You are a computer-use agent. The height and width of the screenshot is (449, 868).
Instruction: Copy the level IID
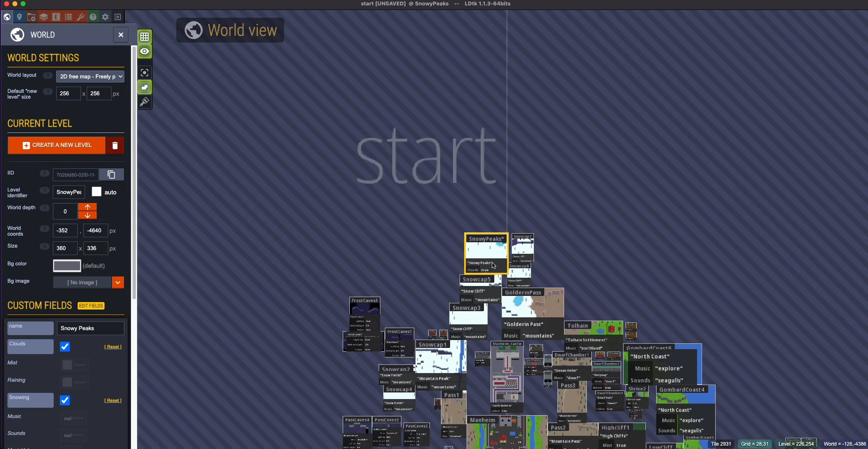(x=111, y=174)
